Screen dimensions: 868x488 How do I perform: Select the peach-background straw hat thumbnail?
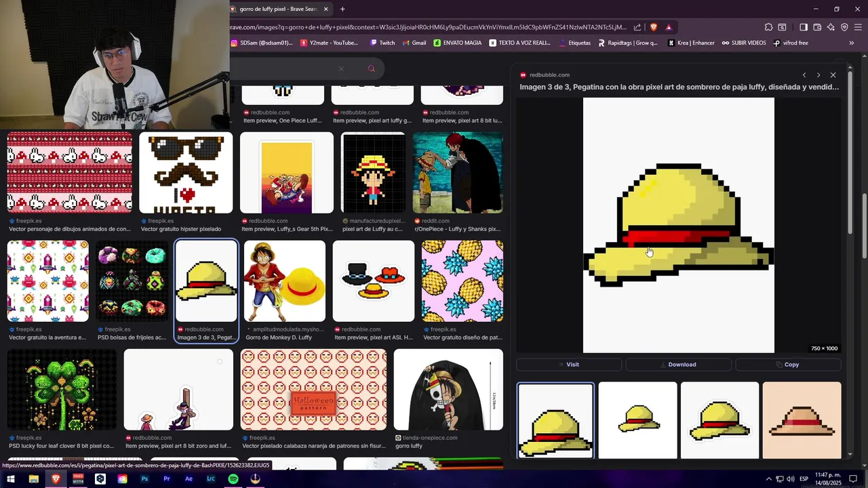pyautogui.click(x=802, y=420)
